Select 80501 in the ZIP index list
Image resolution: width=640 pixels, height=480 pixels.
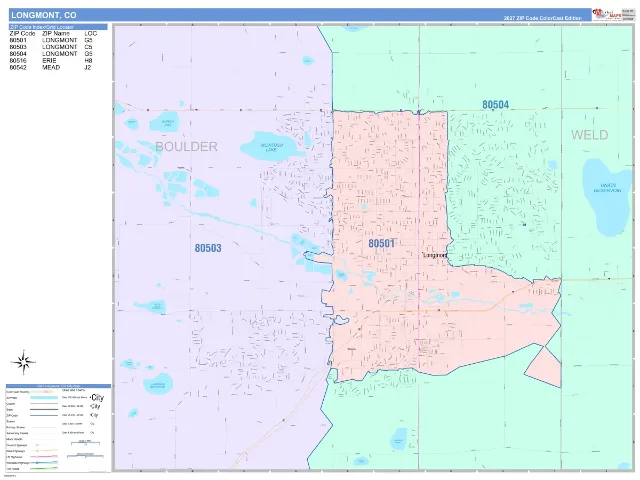point(18,40)
